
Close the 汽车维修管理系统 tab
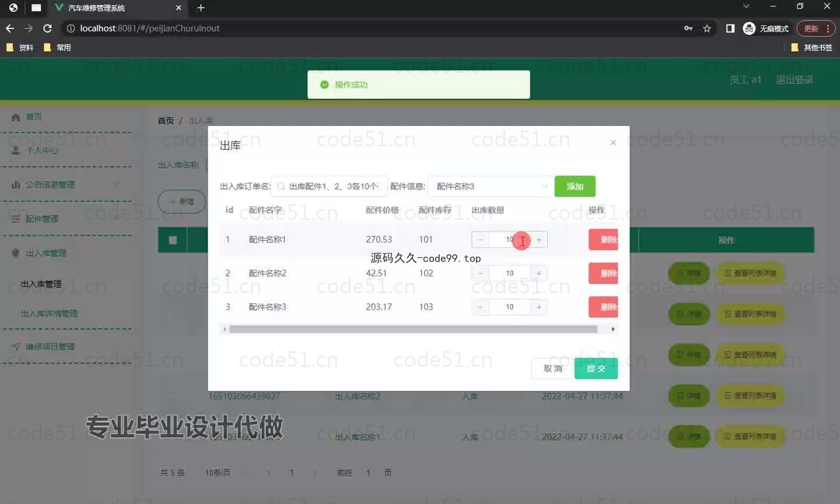(x=178, y=8)
